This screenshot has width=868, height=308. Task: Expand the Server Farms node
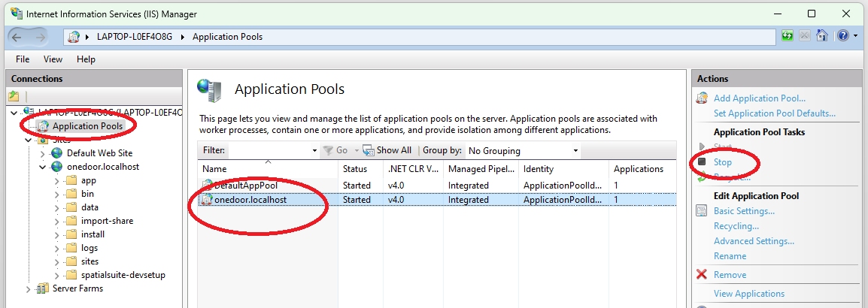pyautogui.click(x=29, y=288)
